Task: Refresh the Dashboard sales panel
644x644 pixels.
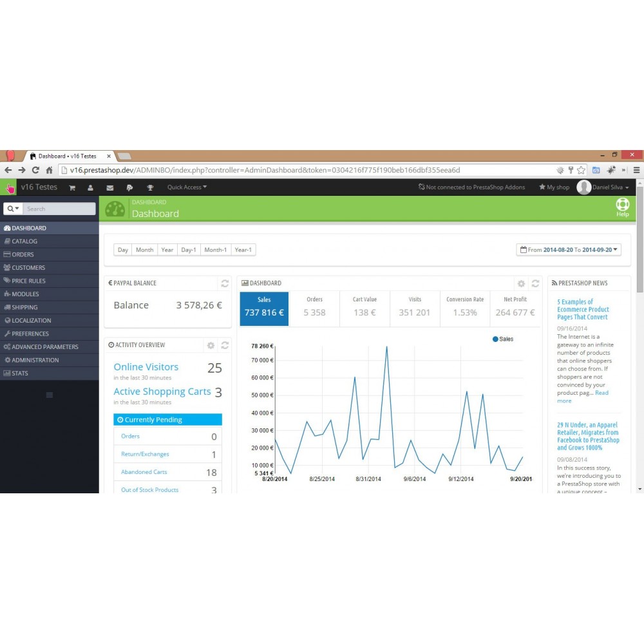Action: tap(535, 283)
